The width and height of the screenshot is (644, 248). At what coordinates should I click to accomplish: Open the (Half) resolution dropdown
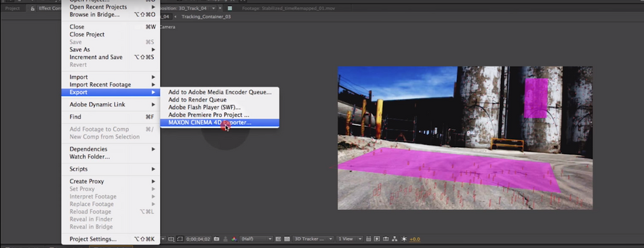[256, 239]
